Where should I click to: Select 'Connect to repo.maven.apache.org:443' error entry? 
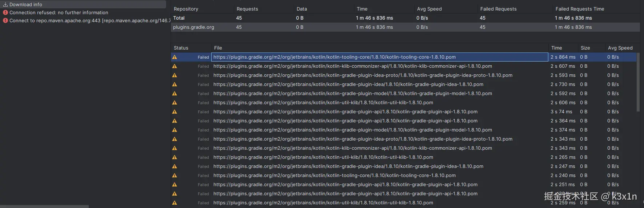tap(90, 20)
